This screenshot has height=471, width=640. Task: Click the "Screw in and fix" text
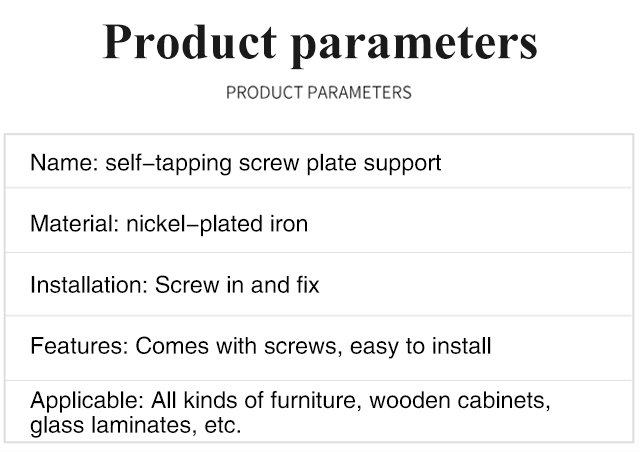coord(237,285)
